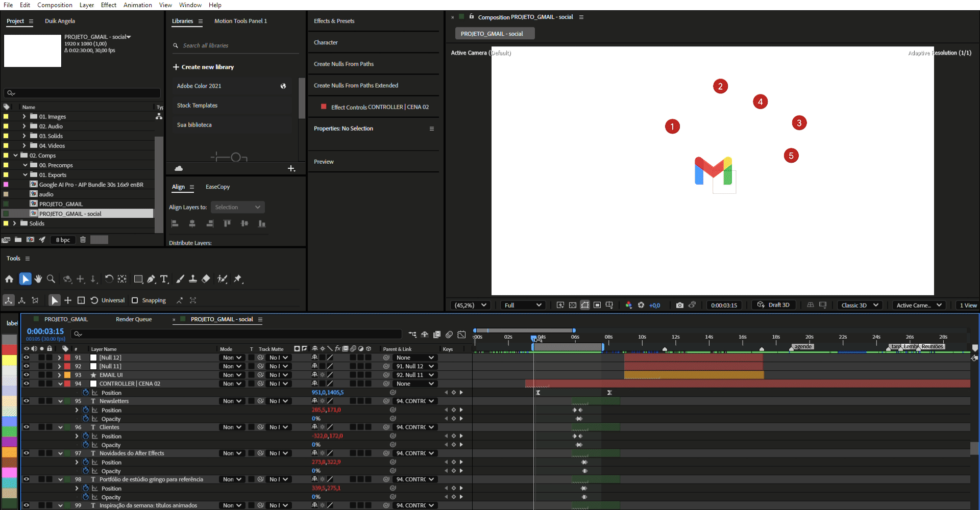Toggle Draft 3D mode
The height and width of the screenshot is (510, 980).
(774, 305)
